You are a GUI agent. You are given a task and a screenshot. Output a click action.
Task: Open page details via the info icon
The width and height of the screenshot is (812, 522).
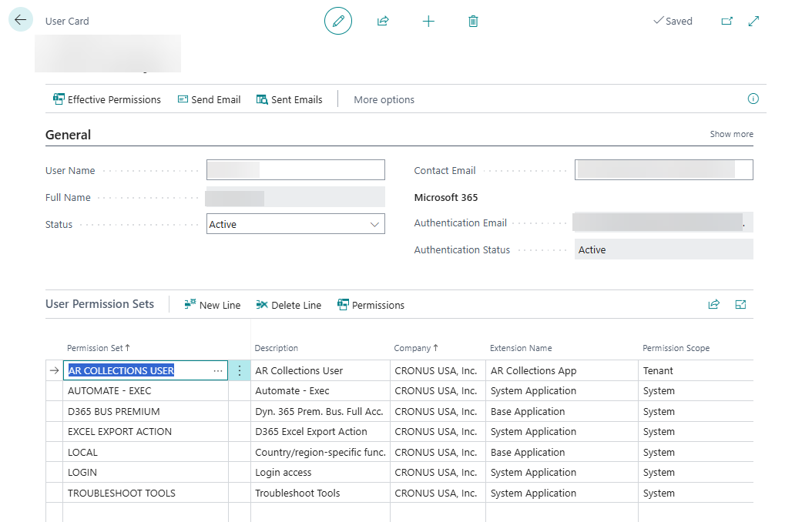[753, 99]
